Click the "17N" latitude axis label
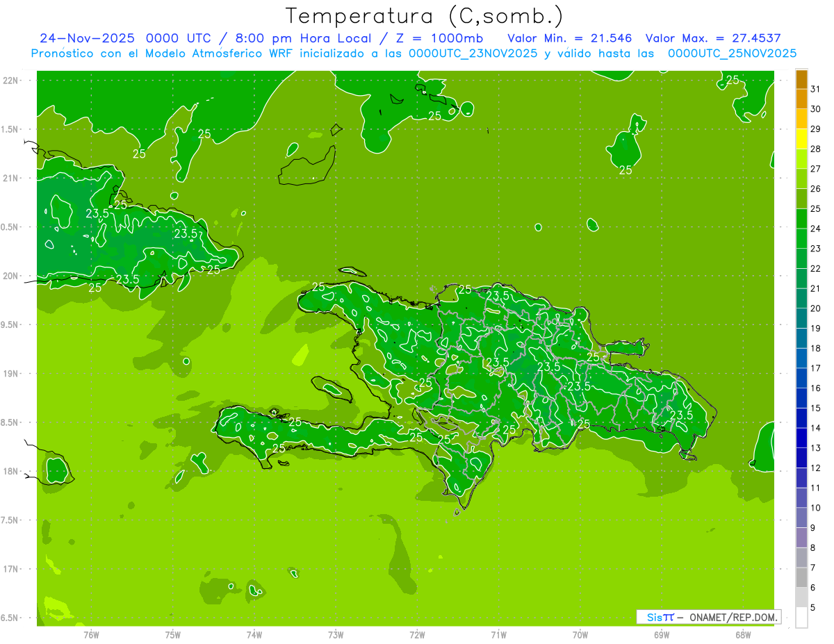 tap(10, 570)
